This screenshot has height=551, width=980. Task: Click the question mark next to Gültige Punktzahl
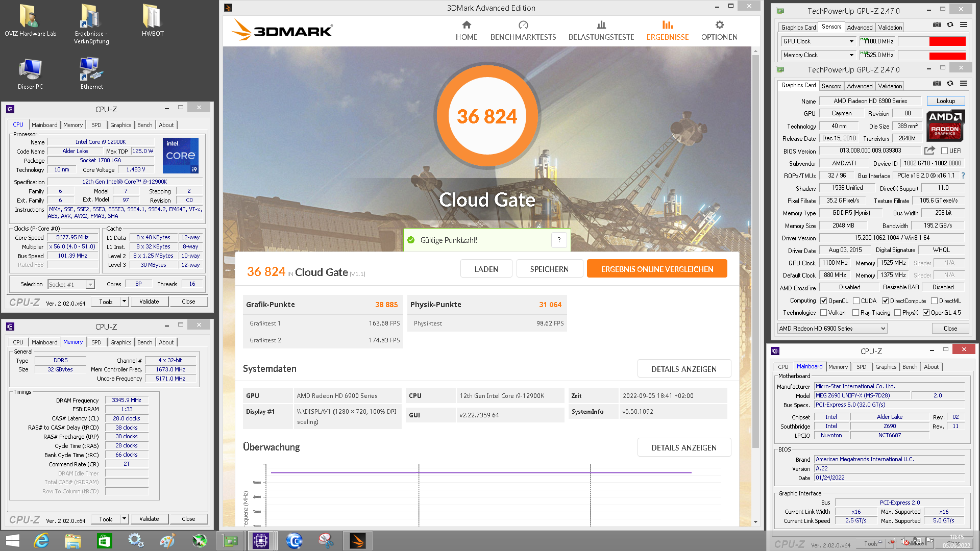(x=559, y=240)
